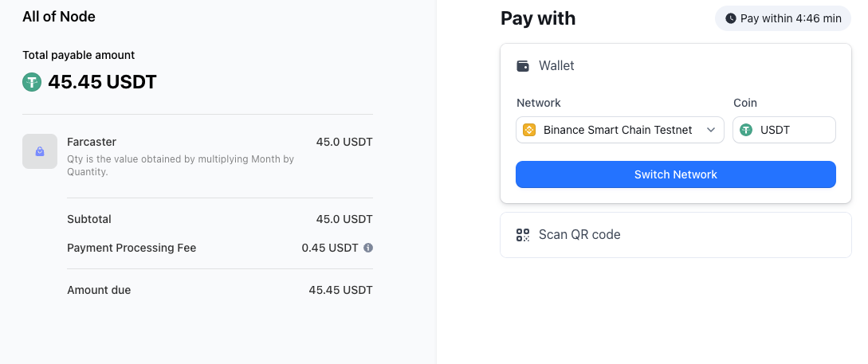The height and width of the screenshot is (364, 868).
Task: Click the All of Node merchant title
Action: point(59,17)
